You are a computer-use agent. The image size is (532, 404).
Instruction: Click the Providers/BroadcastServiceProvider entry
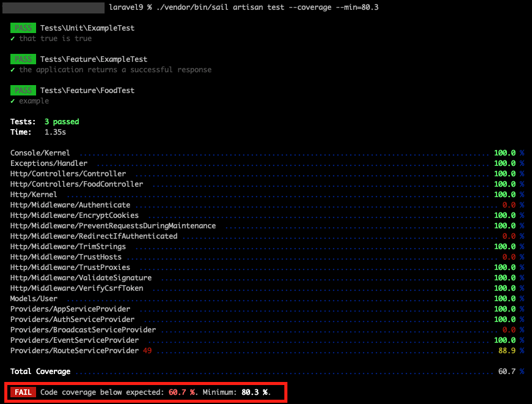pos(83,330)
